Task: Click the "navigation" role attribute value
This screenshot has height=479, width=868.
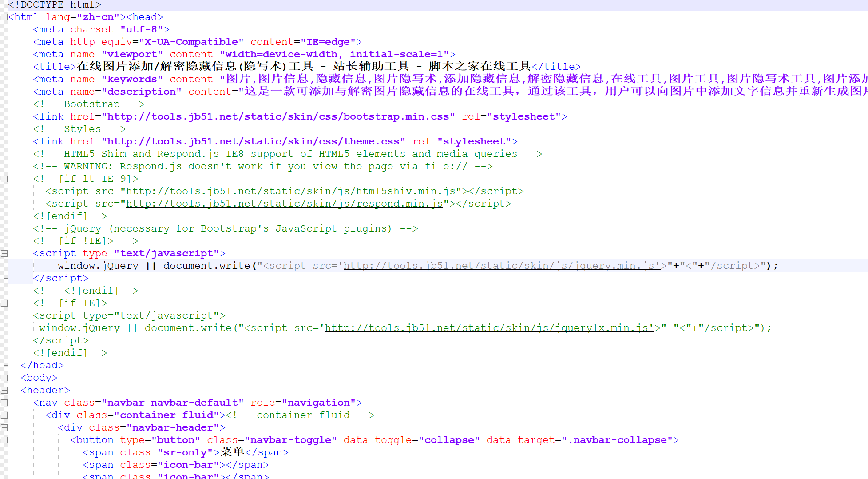Action: pyautogui.click(x=319, y=403)
